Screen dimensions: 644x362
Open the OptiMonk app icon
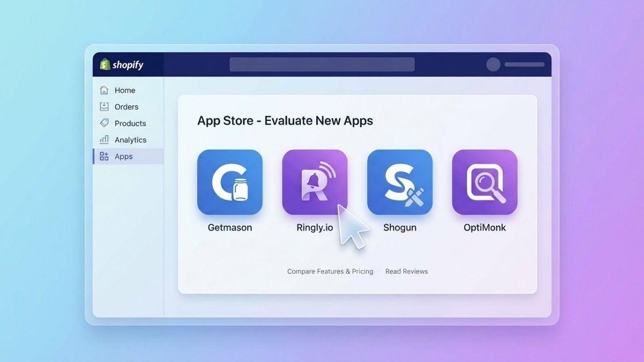pos(485,182)
